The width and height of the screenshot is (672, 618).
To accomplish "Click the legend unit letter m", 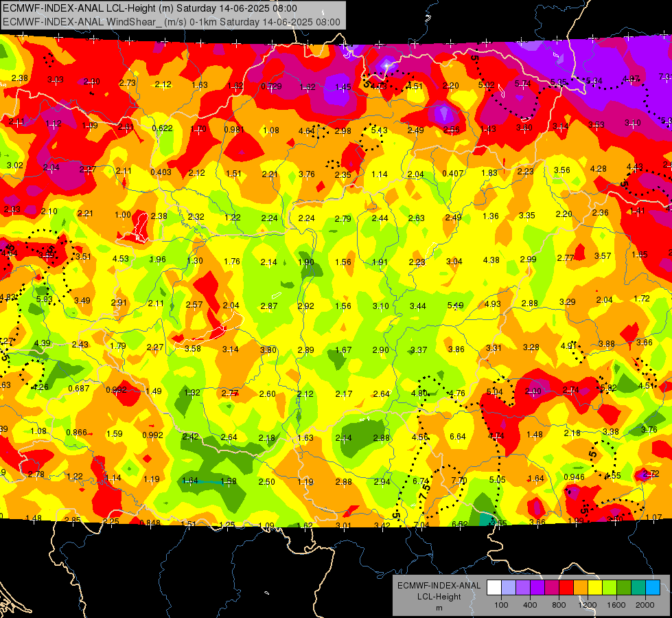I will coord(439,608).
